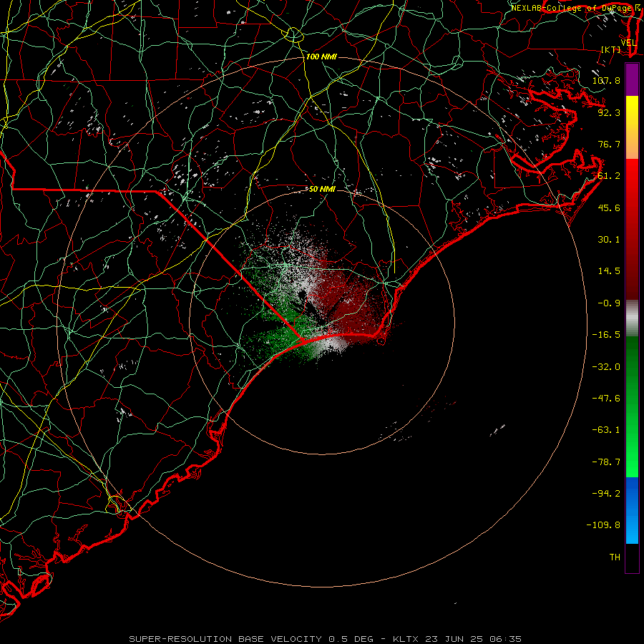The image size is (644, 644).
Task: Select the -94.2 scale value
Action: 606,493
